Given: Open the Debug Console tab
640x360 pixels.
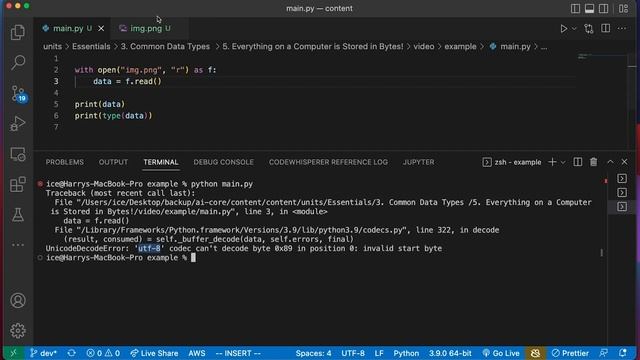Looking at the screenshot, I should coord(223,162).
